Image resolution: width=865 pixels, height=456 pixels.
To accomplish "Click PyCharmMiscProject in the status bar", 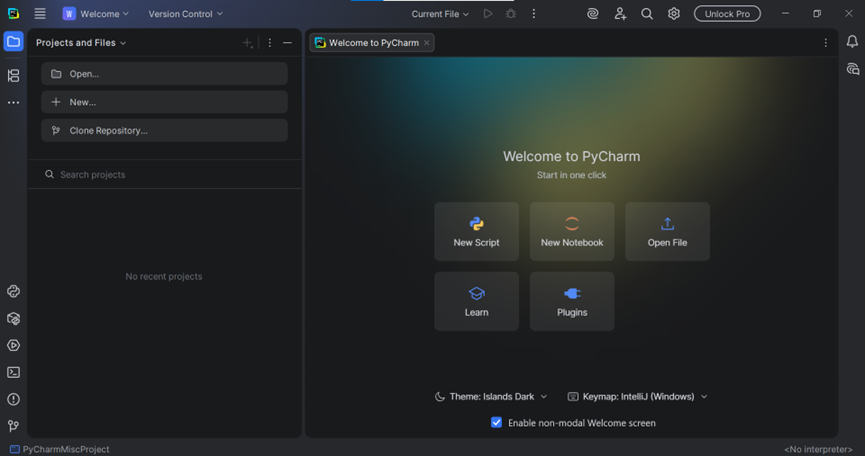I will pyautogui.click(x=60, y=449).
